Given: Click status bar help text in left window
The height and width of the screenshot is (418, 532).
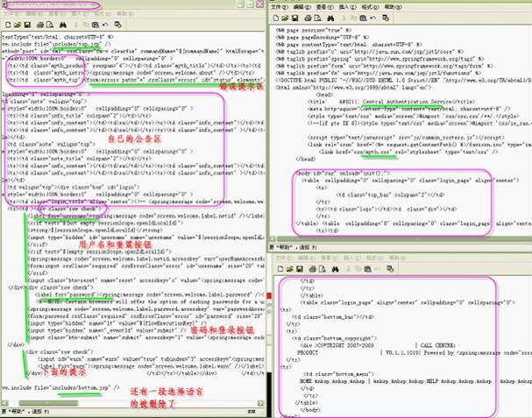Looking at the screenshot, I should click(x=25, y=412).
